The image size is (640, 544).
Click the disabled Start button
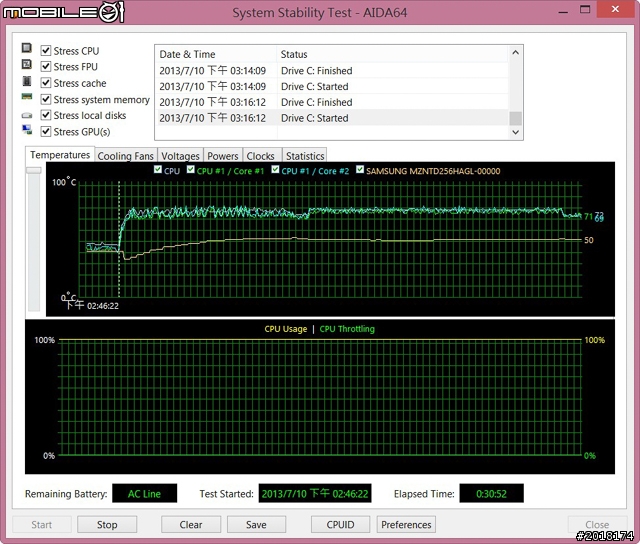(42, 524)
